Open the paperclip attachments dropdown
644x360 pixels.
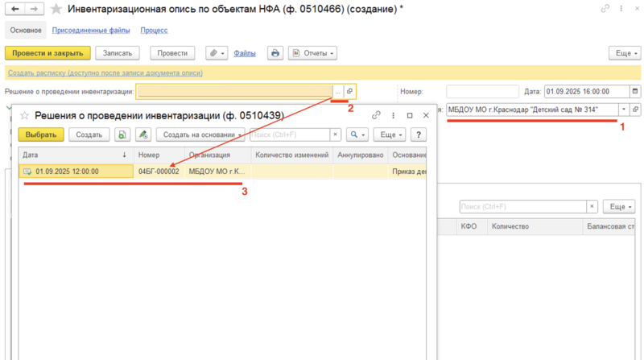216,53
